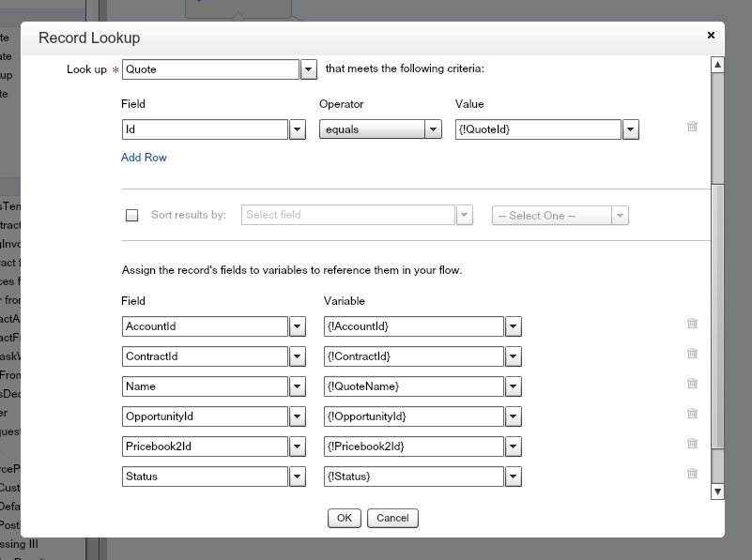
Task: Remove the Status assignment row
Action: (x=692, y=474)
